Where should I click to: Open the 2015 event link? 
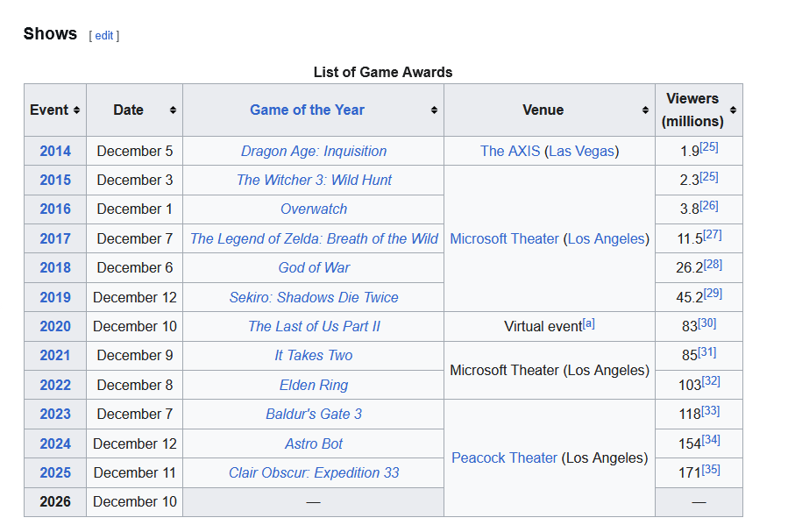55,180
